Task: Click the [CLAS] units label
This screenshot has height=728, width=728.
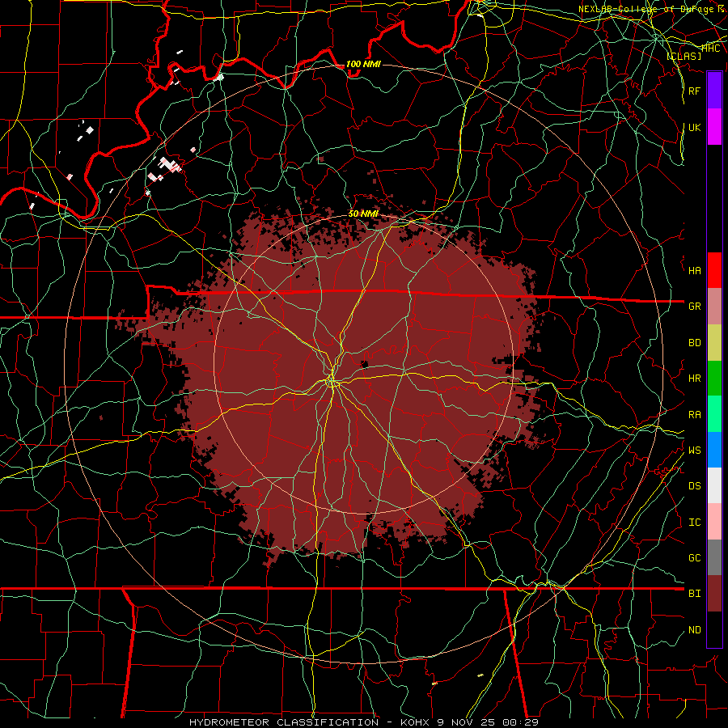Action: point(684,56)
